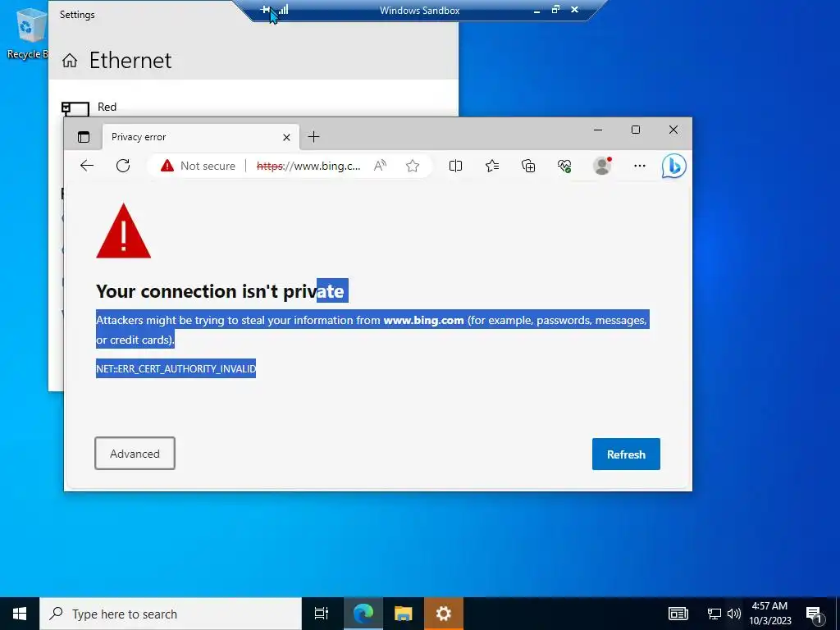Click the Home icon in Settings window
The width and height of the screenshot is (840, 630).
click(70, 61)
